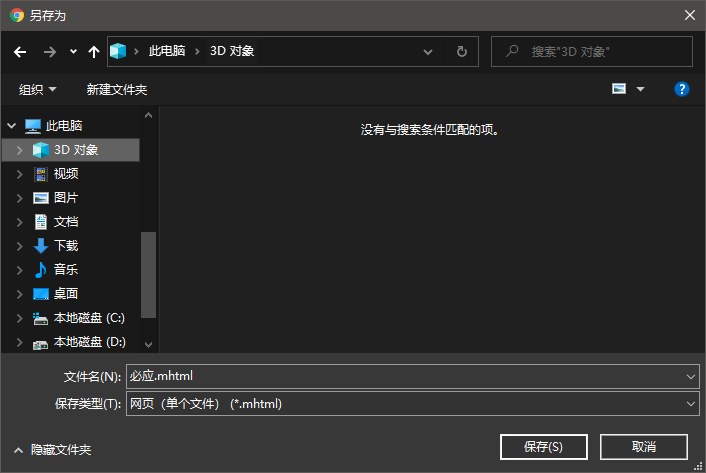Select the 桌面 folder in tree
This screenshot has width=706, height=473.
point(66,294)
